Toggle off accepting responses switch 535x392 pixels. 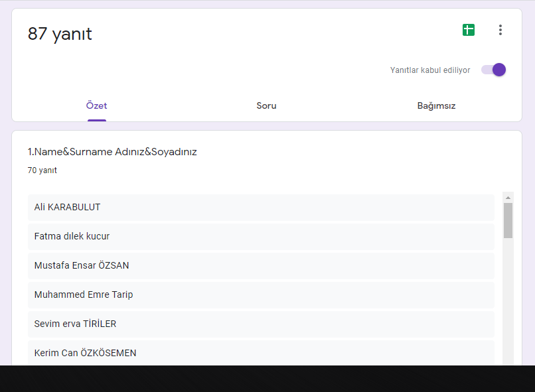click(494, 70)
